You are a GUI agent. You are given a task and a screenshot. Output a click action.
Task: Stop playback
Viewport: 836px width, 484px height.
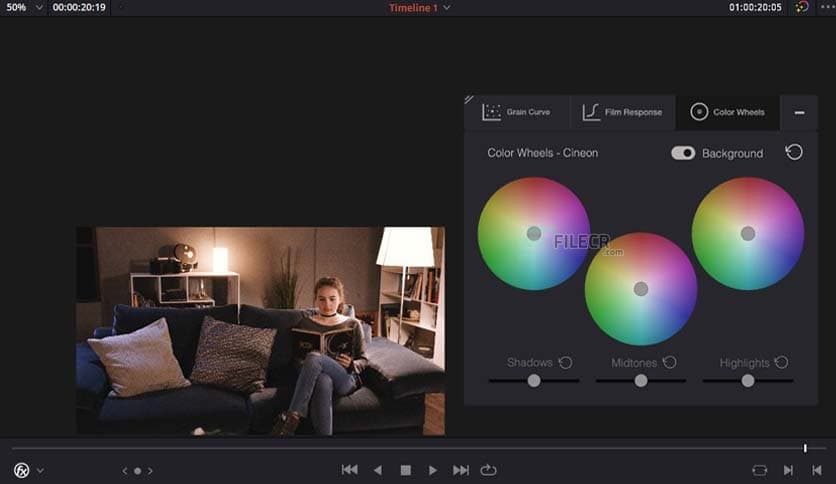click(406, 470)
